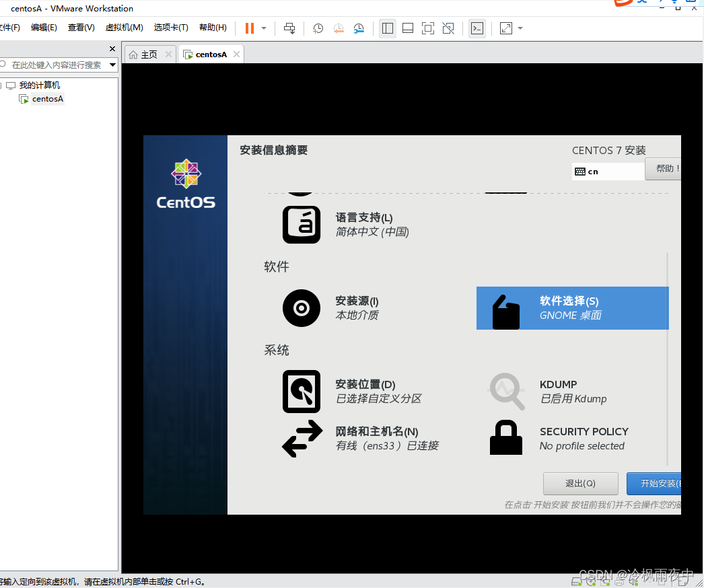Open Installation Destination (安装位置) settings
This screenshot has height=588, width=704.
[x=353, y=392]
